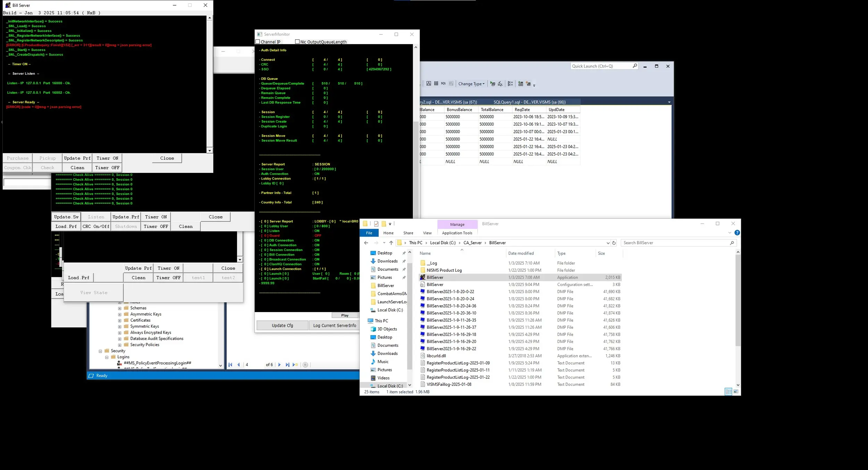
Task: Switch to large icons view
Action: point(736,392)
